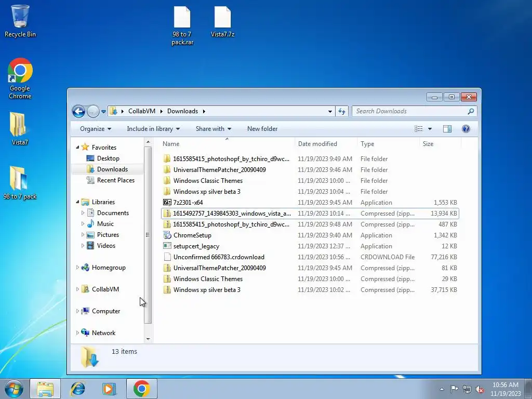The image size is (532, 399).
Task: Expand the Music library node
Action: 83,224
